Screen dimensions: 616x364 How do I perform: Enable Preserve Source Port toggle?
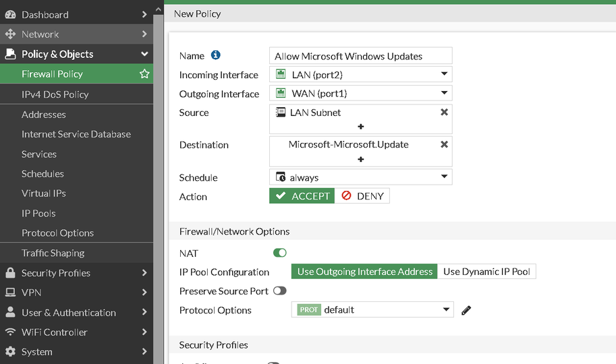[279, 291]
